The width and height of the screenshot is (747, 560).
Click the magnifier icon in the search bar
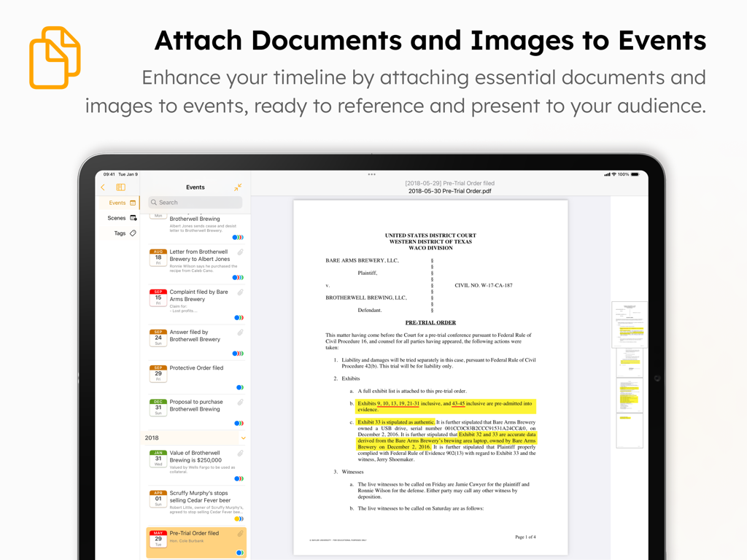[x=153, y=203]
